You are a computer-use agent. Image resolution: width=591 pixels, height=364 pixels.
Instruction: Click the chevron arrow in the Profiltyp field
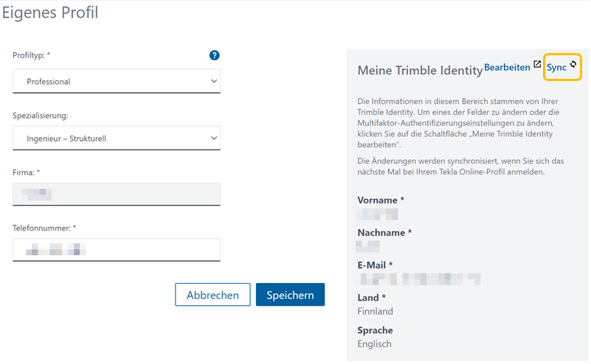coord(214,81)
